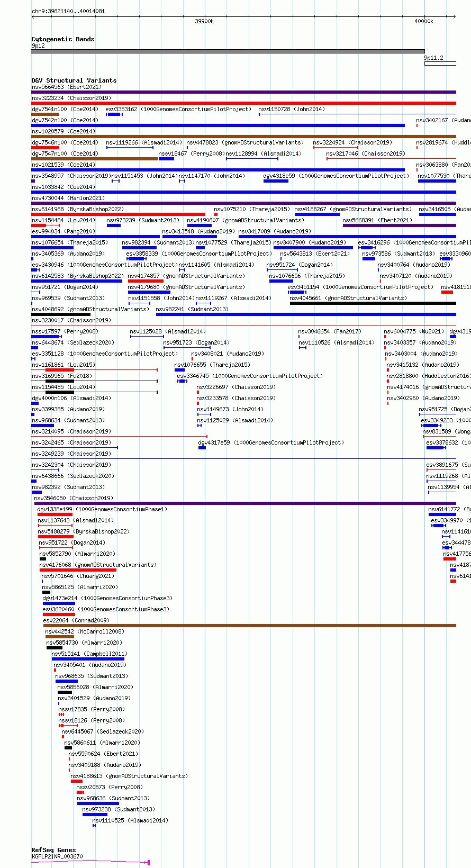Viewport: 471px width, 868px height.
Task: Open nsv1150728 (John2014) variant label
Action: pyautogui.click(x=292, y=109)
